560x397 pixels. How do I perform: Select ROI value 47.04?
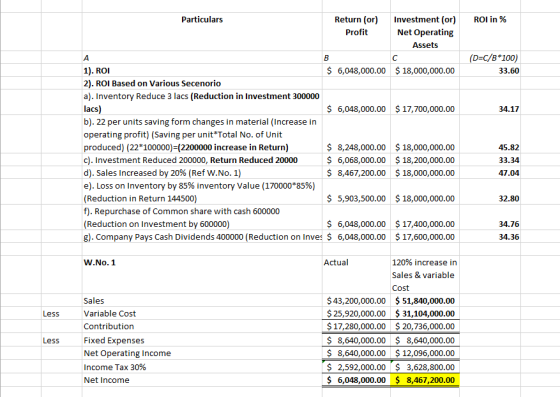pyautogui.click(x=509, y=173)
